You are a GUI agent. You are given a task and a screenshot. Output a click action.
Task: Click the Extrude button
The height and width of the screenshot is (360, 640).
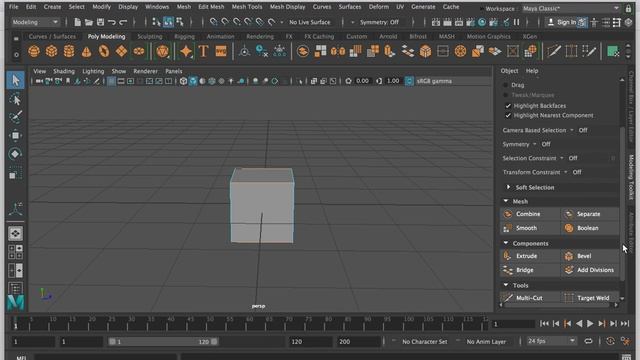click(530, 256)
